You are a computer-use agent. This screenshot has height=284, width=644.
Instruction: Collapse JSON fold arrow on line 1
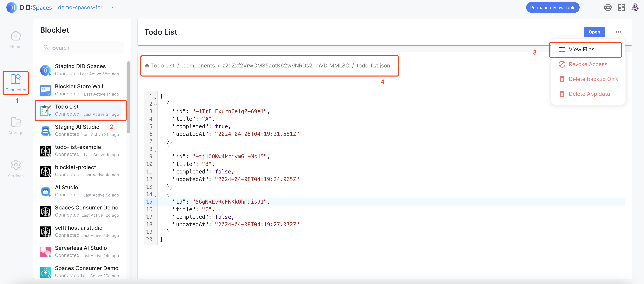coord(155,97)
